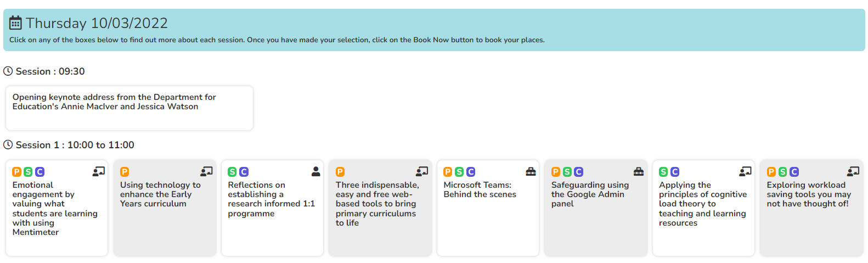
Task: Click green S badge on Reflections card
Action: [x=233, y=172]
